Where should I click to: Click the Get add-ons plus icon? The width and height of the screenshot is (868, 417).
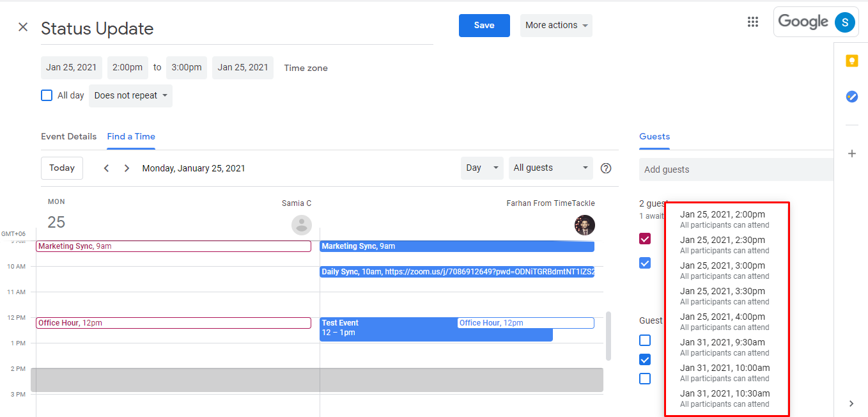(x=851, y=153)
